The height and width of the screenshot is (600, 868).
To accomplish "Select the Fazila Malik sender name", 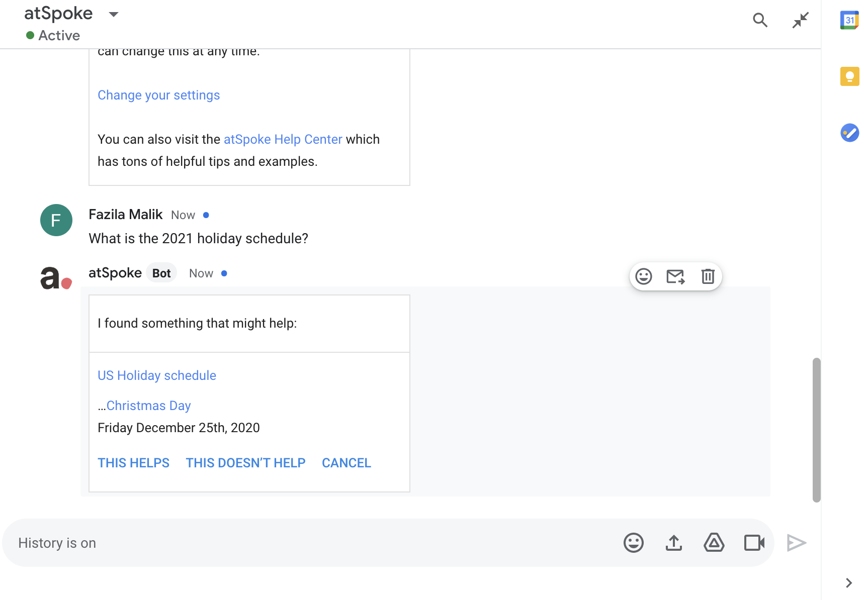I will point(126,215).
